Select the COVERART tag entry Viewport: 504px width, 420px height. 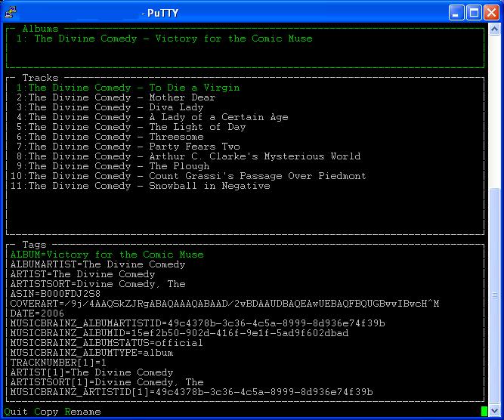224,304
